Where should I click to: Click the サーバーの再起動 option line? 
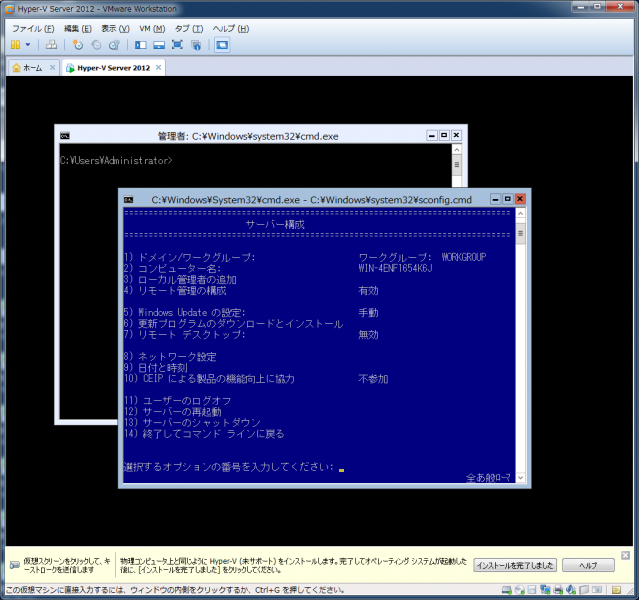(173, 412)
